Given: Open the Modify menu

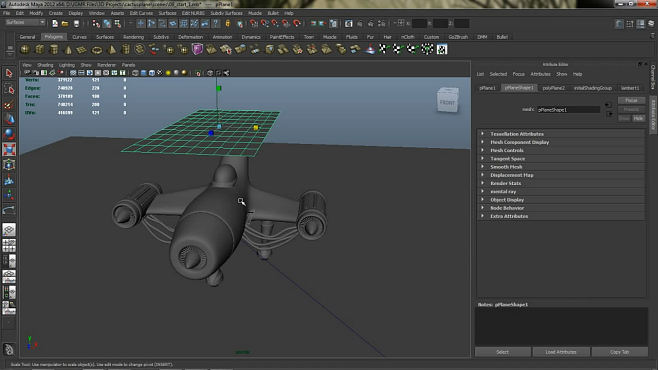Looking at the screenshot, I should (36, 13).
